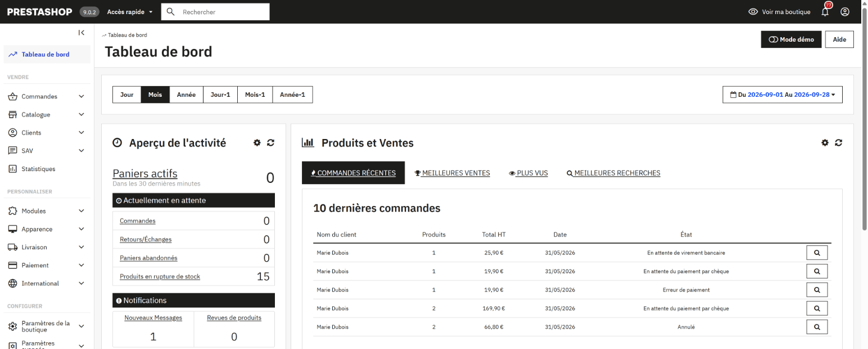Click the Clients person icon
868x349 pixels.
point(12,133)
